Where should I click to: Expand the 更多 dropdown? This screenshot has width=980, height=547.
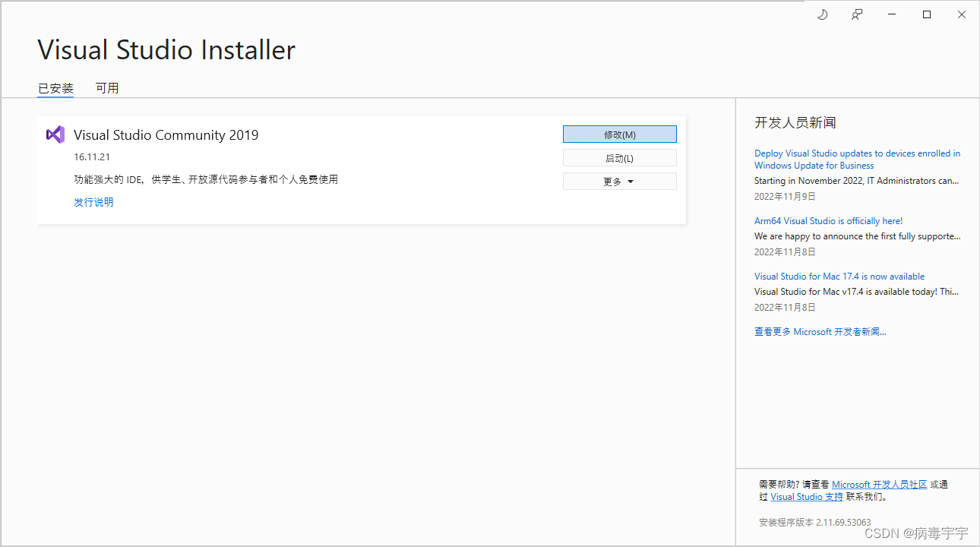coord(619,182)
